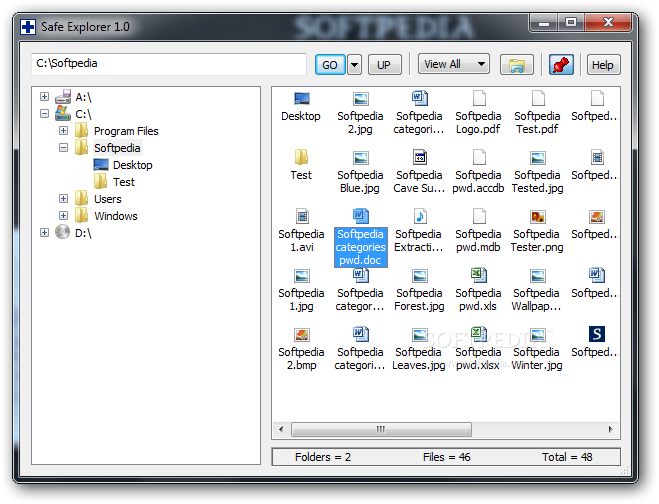Select the blue S application icon
The width and height of the screenshot is (659, 504).
point(597,335)
